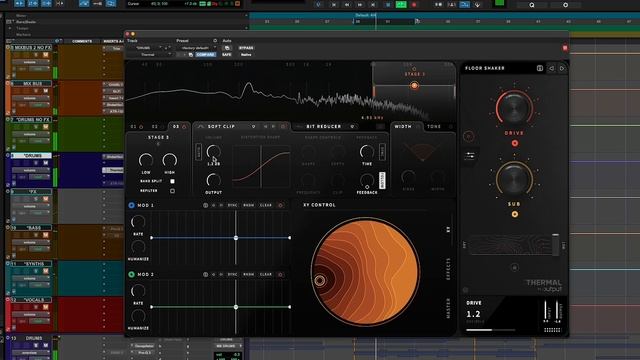This screenshot has height=360, width=640.
Task: Enable the BAND SPLIT checkbox
Action: coord(172,181)
